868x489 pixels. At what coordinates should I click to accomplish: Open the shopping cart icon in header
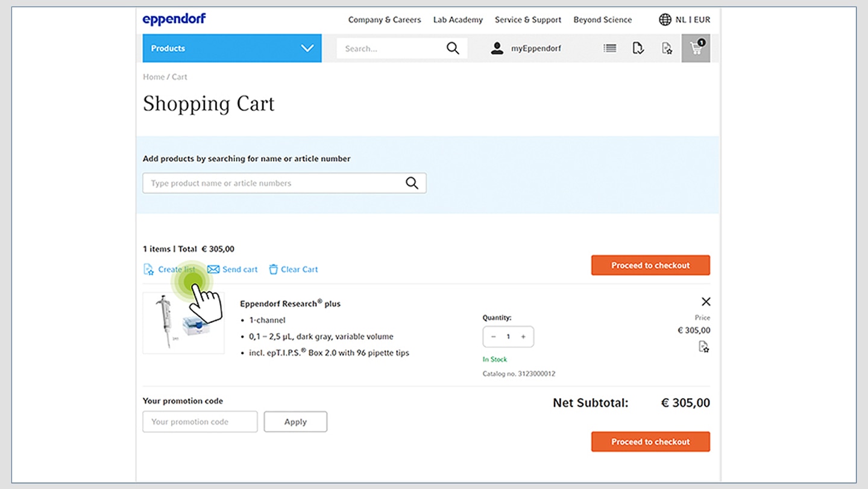pos(696,48)
